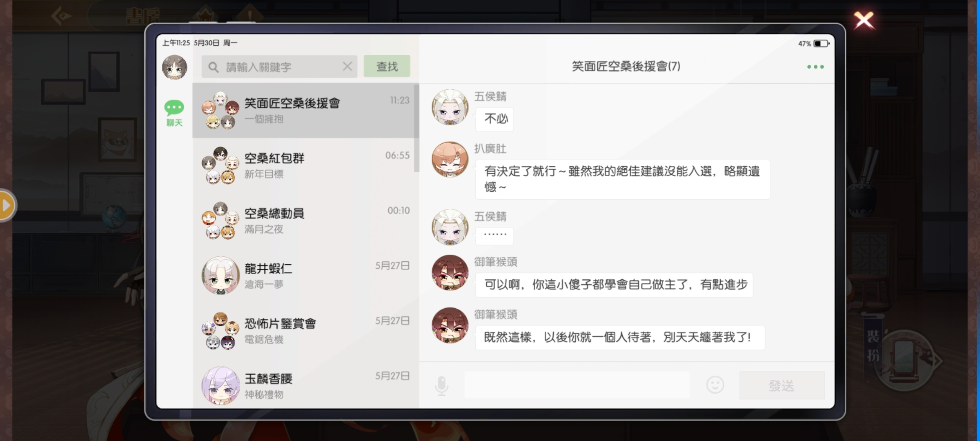Clear search field with the X icon
Image resolution: width=980 pixels, height=441 pixels.
coord(347,66)
